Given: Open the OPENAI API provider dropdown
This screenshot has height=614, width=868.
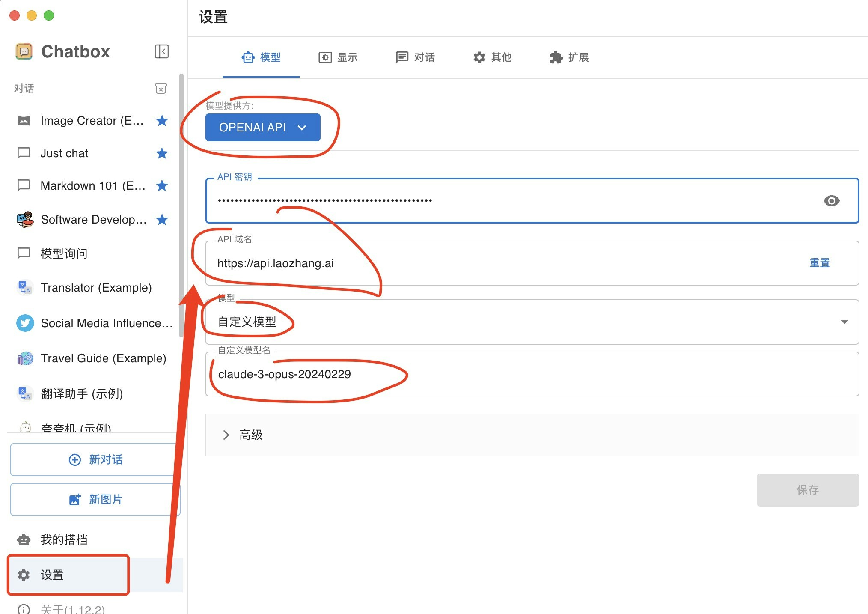Looking at the screenshot, I should pyautogui.click(x=263, y=127).
